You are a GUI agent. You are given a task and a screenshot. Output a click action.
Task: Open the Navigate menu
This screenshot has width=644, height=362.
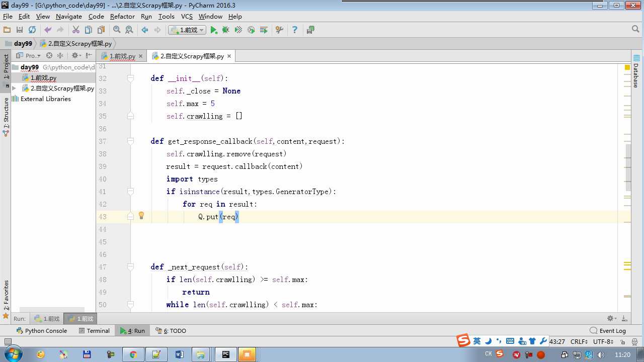click(x=69, y=17)
